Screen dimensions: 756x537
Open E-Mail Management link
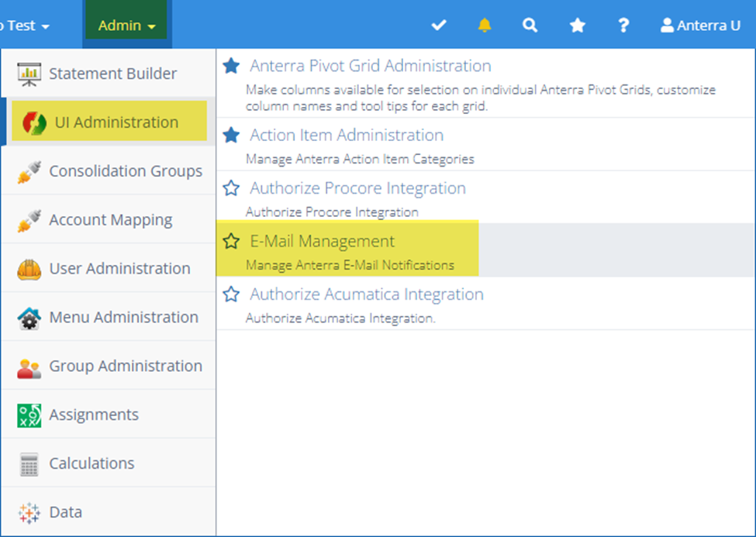[322, 241]
